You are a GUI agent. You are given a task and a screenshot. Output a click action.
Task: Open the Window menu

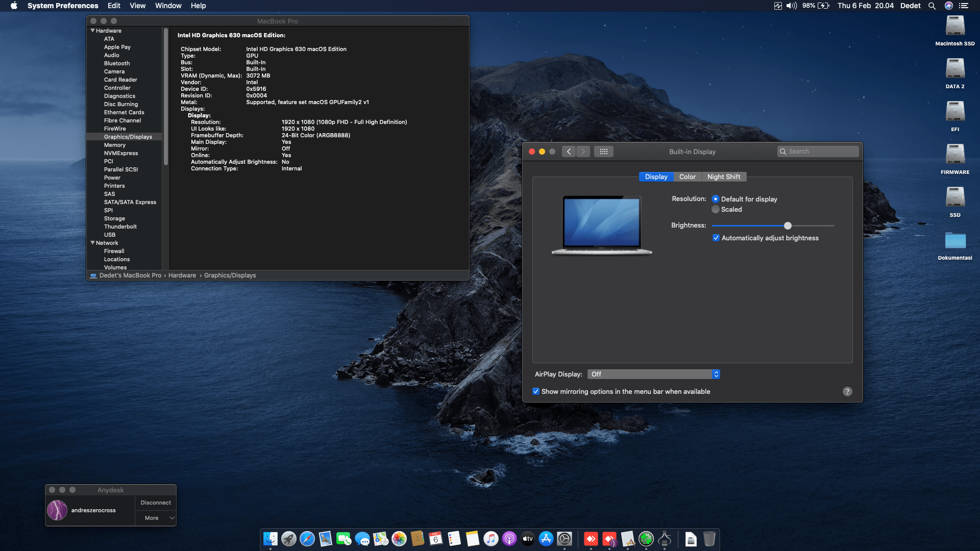point(168,6)
